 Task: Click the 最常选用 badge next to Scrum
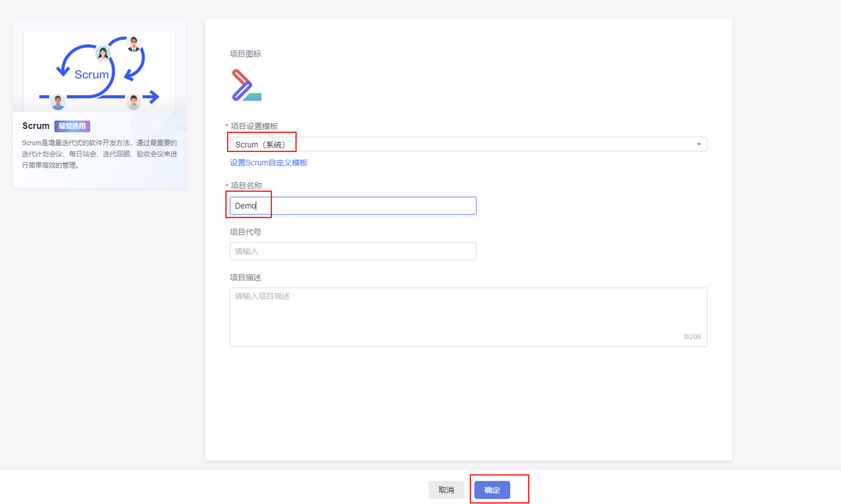pos(72,126)
